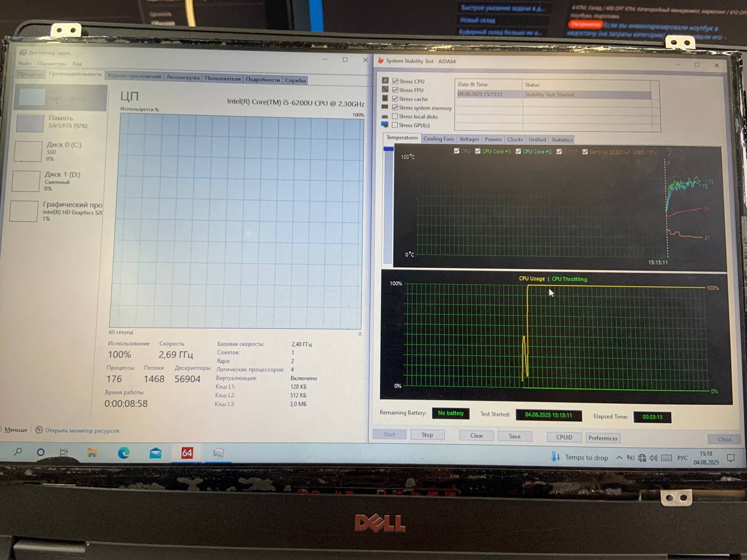Open the Автозагрузка tab in Task Manager

pos(183,77)
